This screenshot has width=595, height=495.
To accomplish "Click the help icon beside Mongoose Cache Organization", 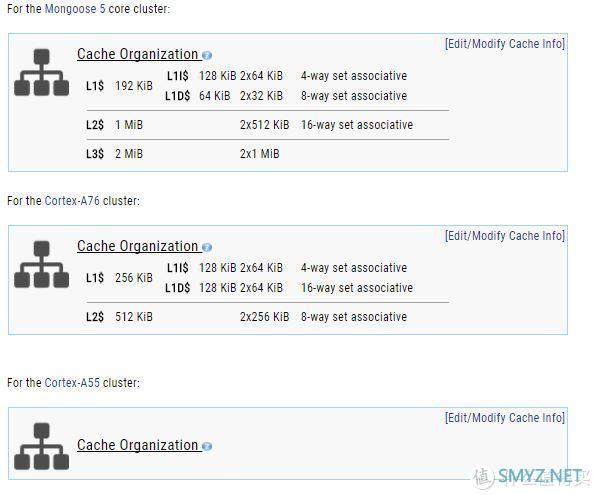I will [207, 55].
